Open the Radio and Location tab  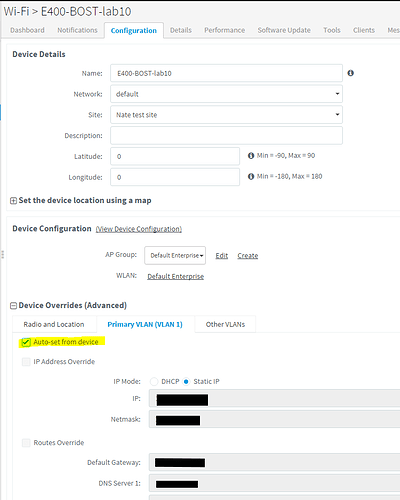coord(54,324)
